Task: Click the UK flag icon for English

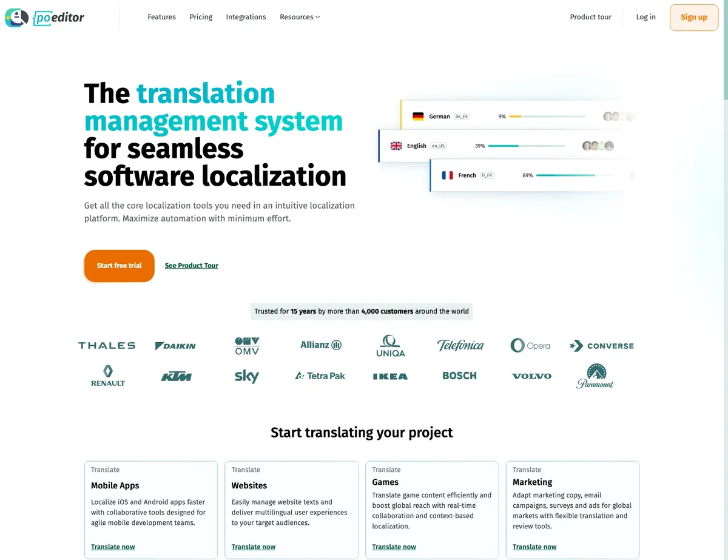Action: [x=396, y=146]
